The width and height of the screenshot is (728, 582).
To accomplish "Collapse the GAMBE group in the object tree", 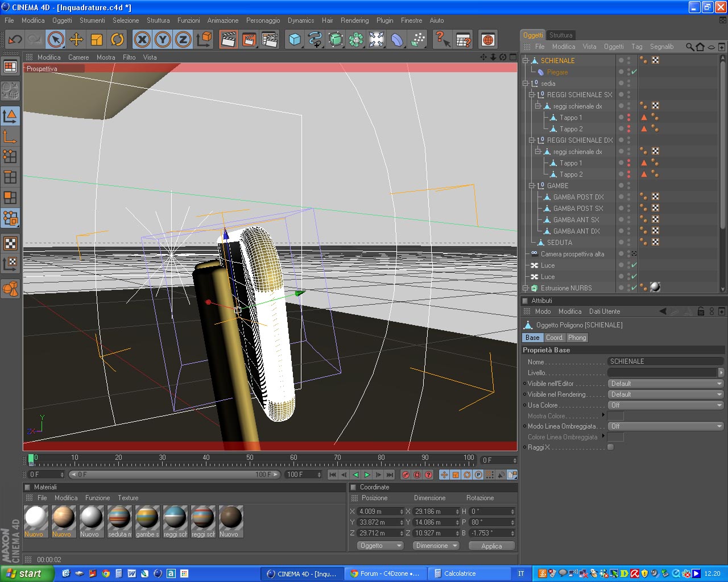I will pyautogui.click(x=532, y=186).
